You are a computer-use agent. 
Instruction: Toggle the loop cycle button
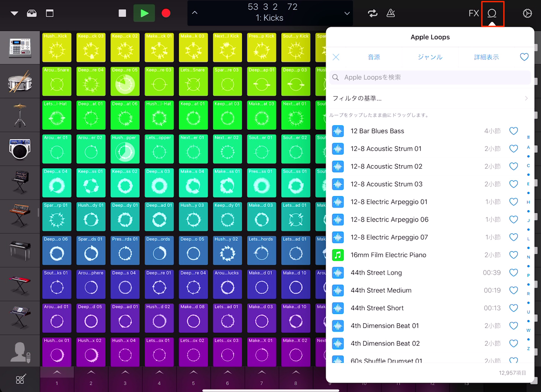373,13
